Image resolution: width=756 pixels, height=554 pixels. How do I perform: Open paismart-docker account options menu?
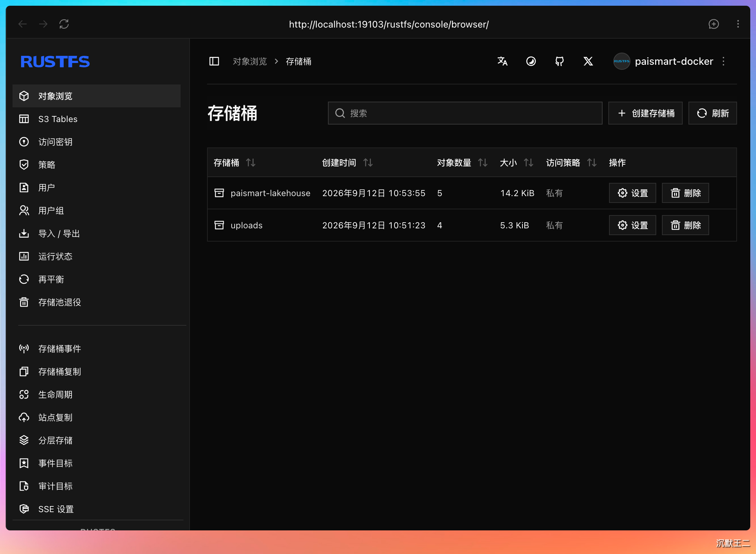tap(723, 61)
